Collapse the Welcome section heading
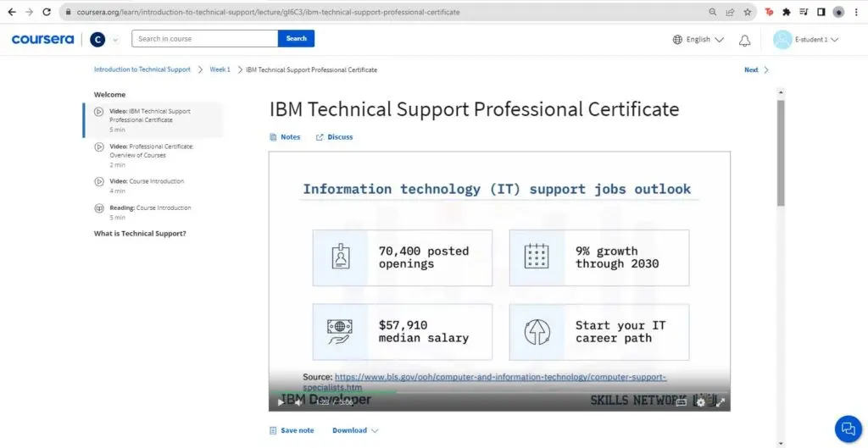868x448 pixels. point(109,95)
